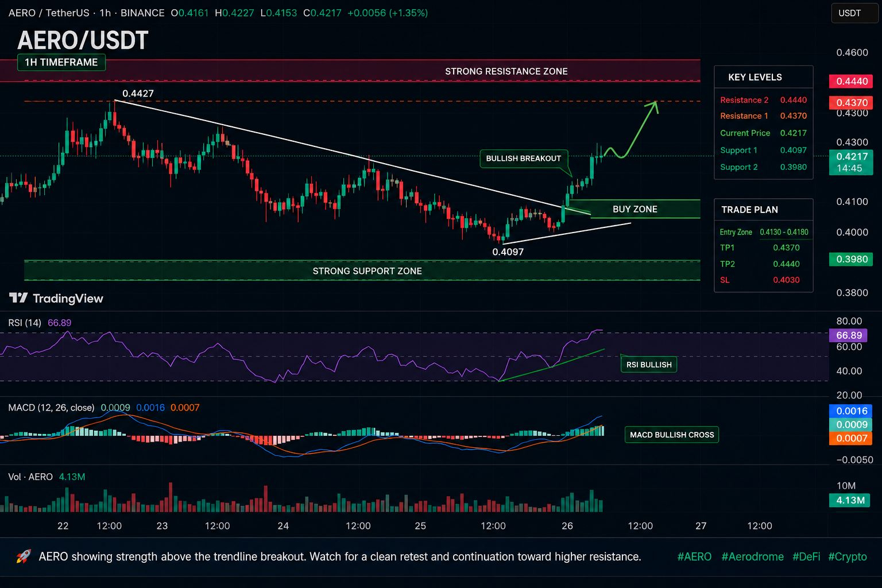Click the date 27 on time axis
Image resolution: width=882 pixels, height=588 pixels.
(701, 526)
